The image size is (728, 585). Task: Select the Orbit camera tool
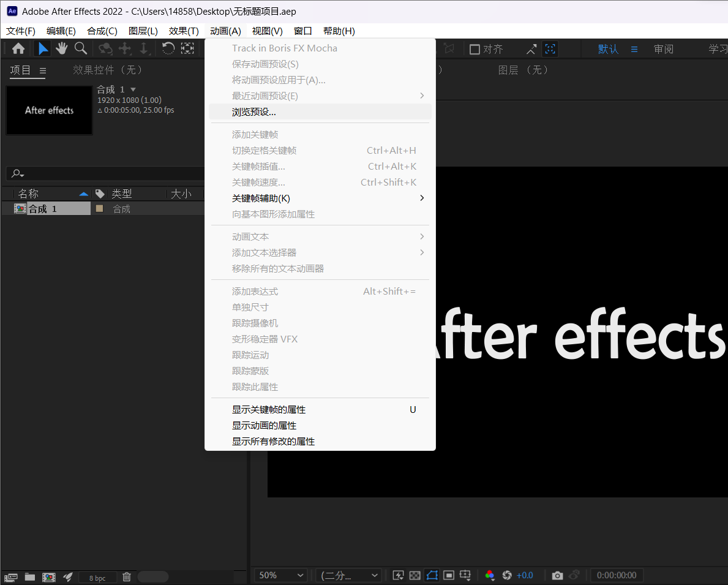click(105, 48)
